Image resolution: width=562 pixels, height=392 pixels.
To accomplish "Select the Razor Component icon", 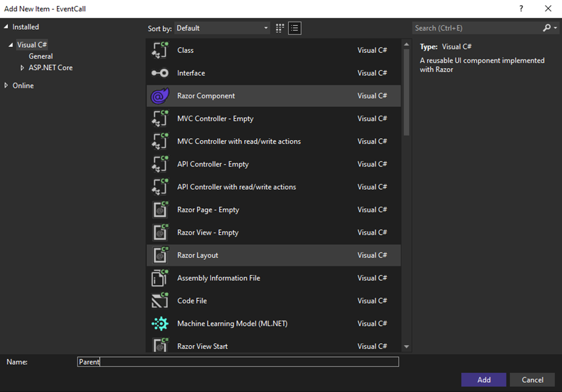I will 160,96.
